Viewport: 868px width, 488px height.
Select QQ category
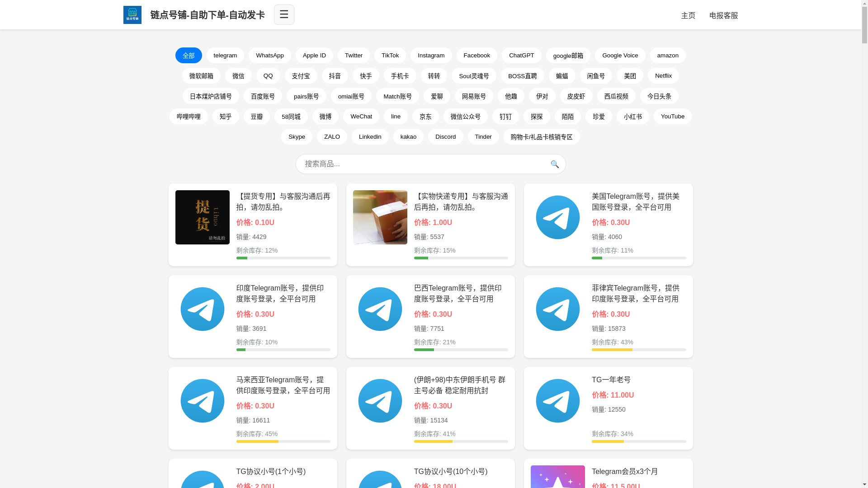point(268,75)
